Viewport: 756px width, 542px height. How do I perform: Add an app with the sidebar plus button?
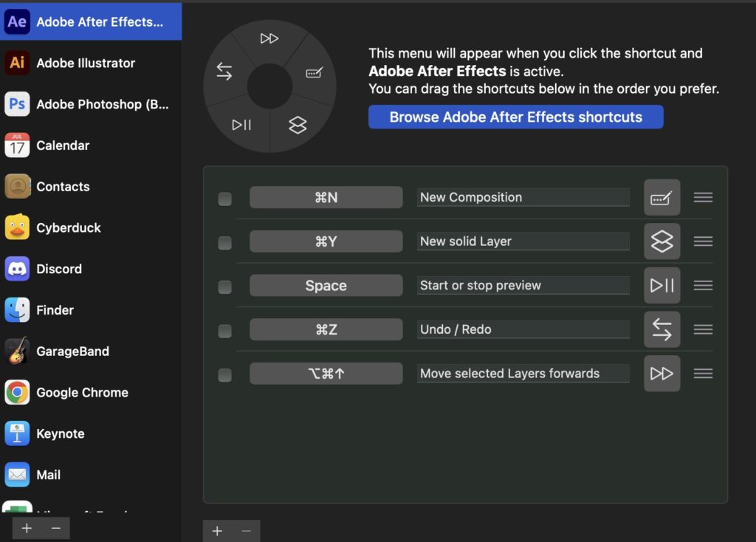tap(27, 528)
